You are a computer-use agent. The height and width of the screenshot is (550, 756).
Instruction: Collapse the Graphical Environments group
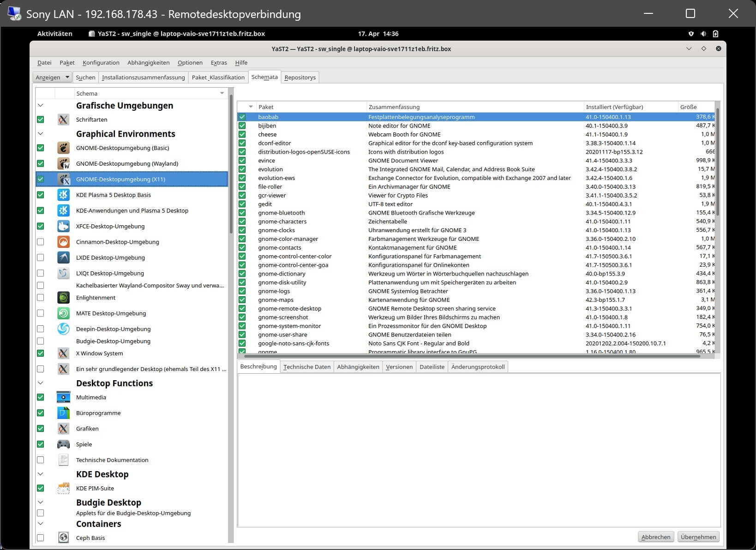pos(41,134)
